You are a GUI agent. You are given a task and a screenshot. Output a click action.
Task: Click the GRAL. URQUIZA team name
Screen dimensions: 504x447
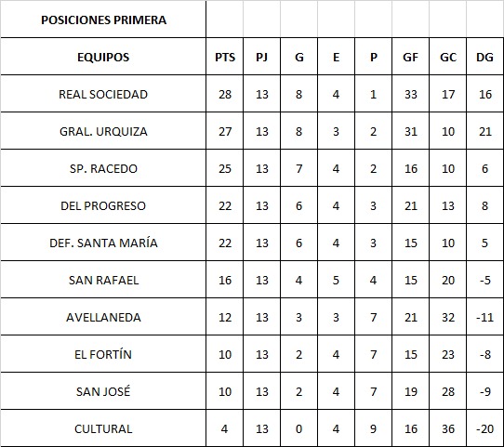pyautogui.click(x=103, y=131)
